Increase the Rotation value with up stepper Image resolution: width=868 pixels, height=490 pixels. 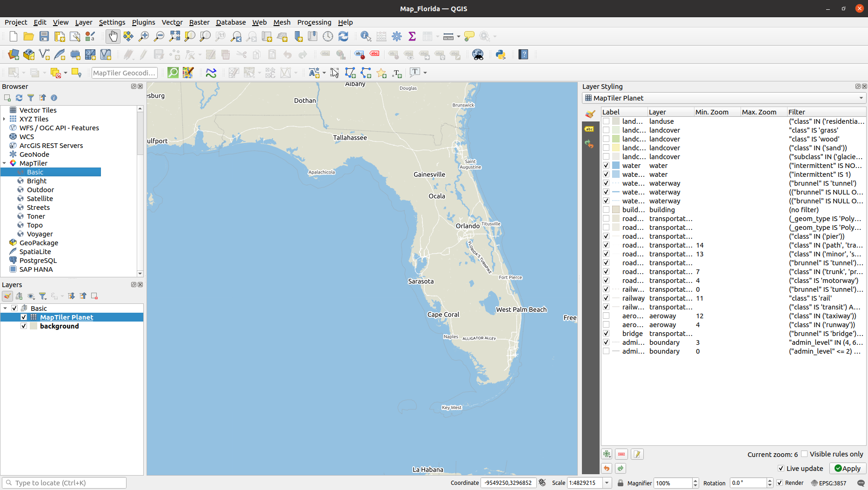pyautogui.click(x=770, y=481)
